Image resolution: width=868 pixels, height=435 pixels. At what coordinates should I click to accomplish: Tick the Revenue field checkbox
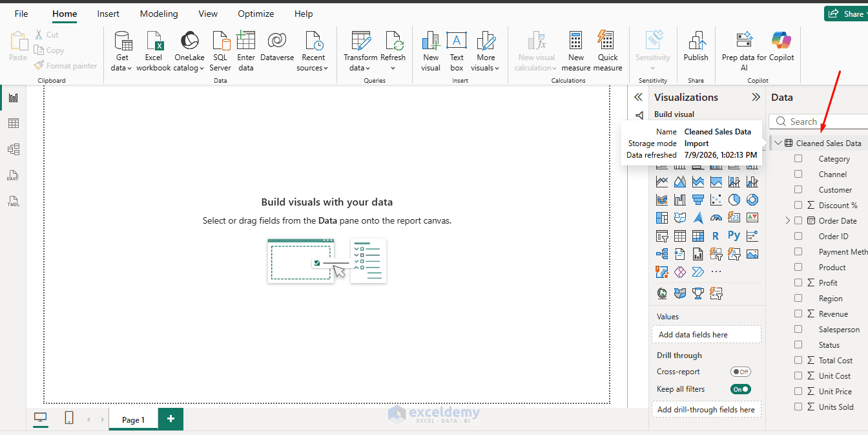[x=798, y=313]
